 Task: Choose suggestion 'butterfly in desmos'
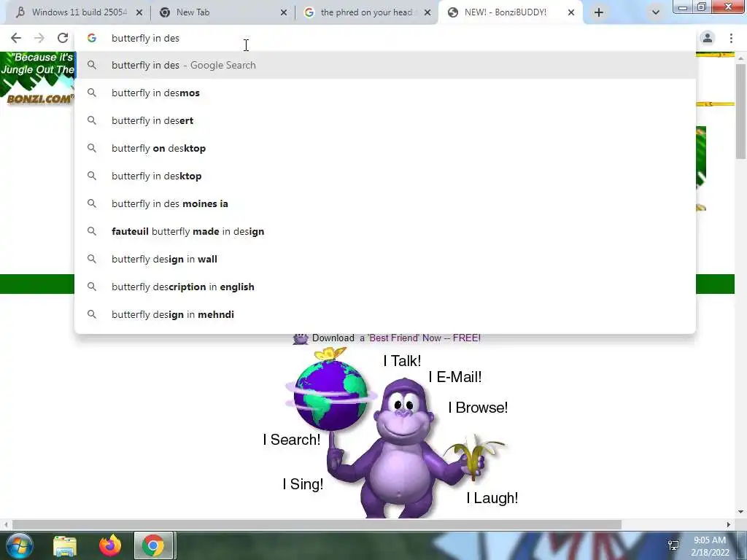[385, 93]
